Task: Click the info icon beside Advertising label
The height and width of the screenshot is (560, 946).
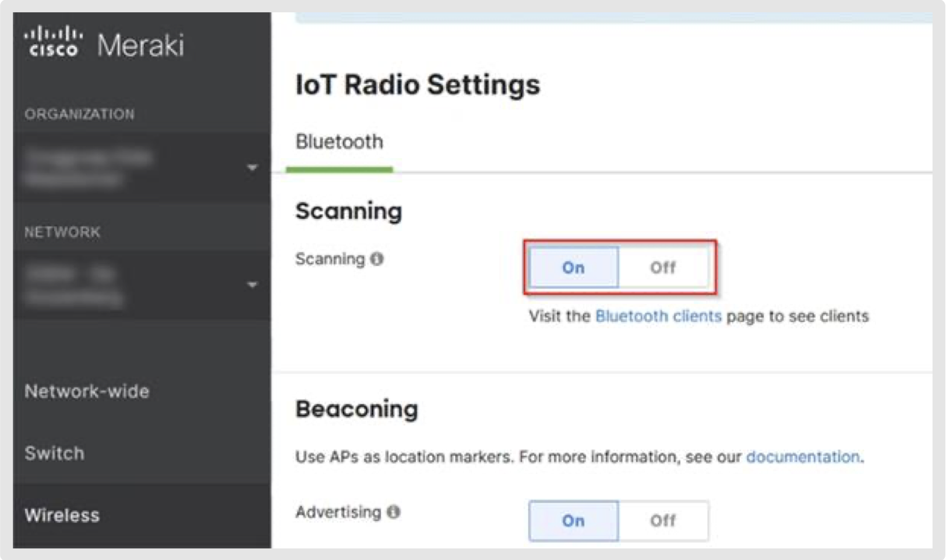Action: tap(394, 512)
